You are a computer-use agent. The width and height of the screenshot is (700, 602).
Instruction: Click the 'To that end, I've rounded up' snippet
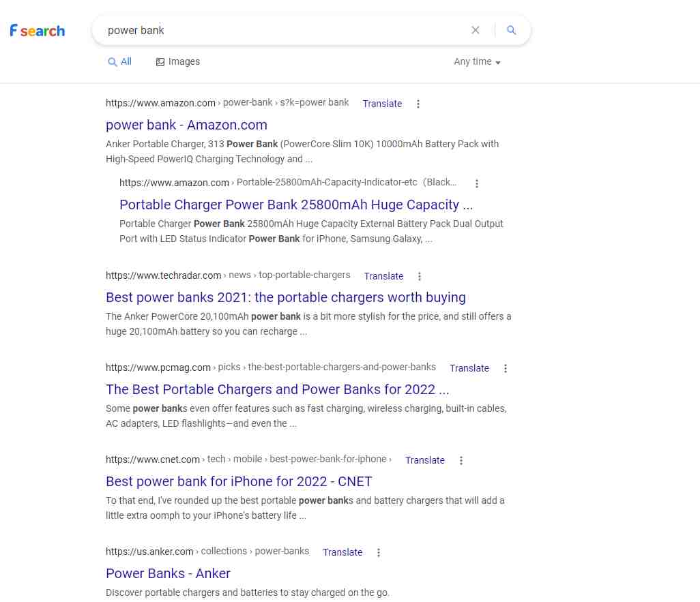point(306,508)
